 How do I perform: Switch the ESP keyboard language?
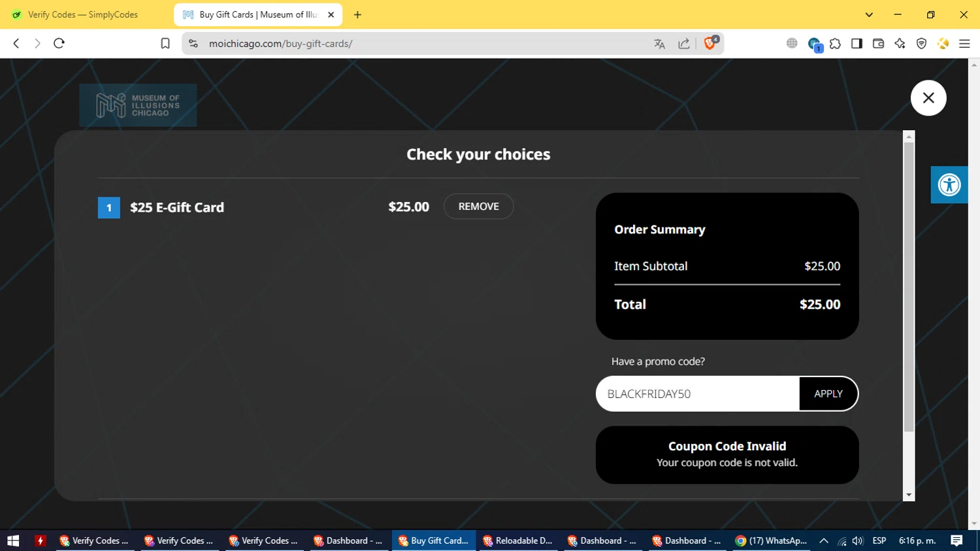[x=879, y=541]
